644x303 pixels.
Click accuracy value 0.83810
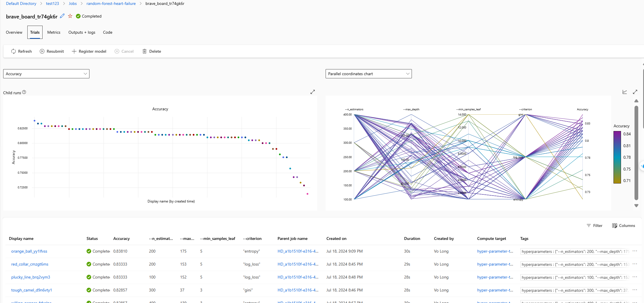[x=120, y=251]
